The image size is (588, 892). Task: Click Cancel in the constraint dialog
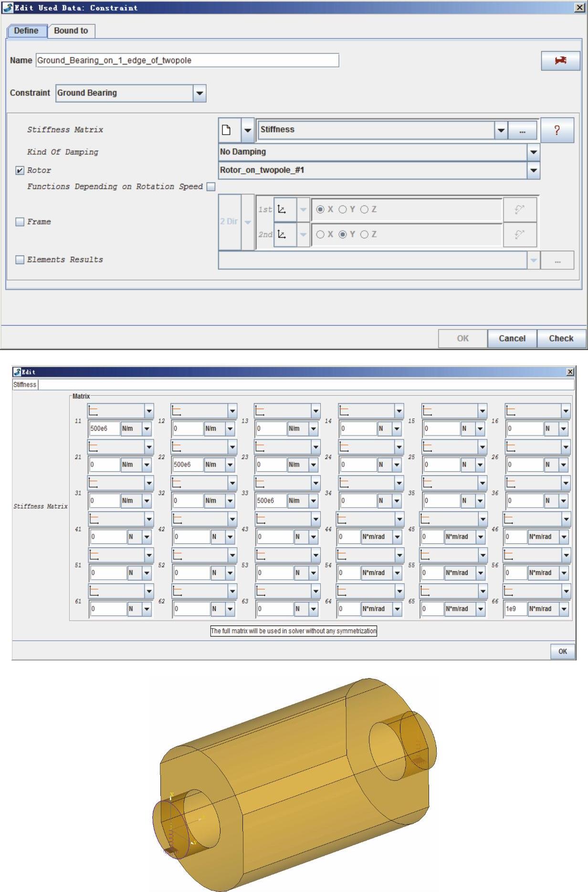[512, 339]
